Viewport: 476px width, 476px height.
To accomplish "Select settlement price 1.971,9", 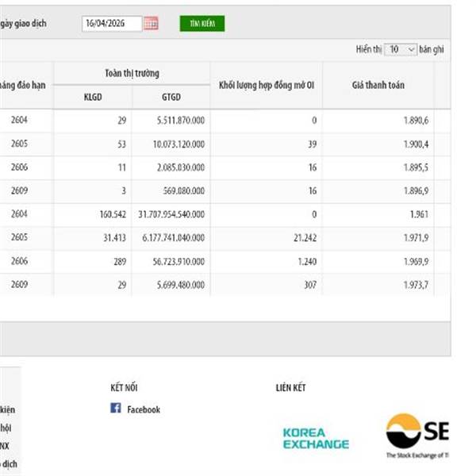I will (416, 238).
